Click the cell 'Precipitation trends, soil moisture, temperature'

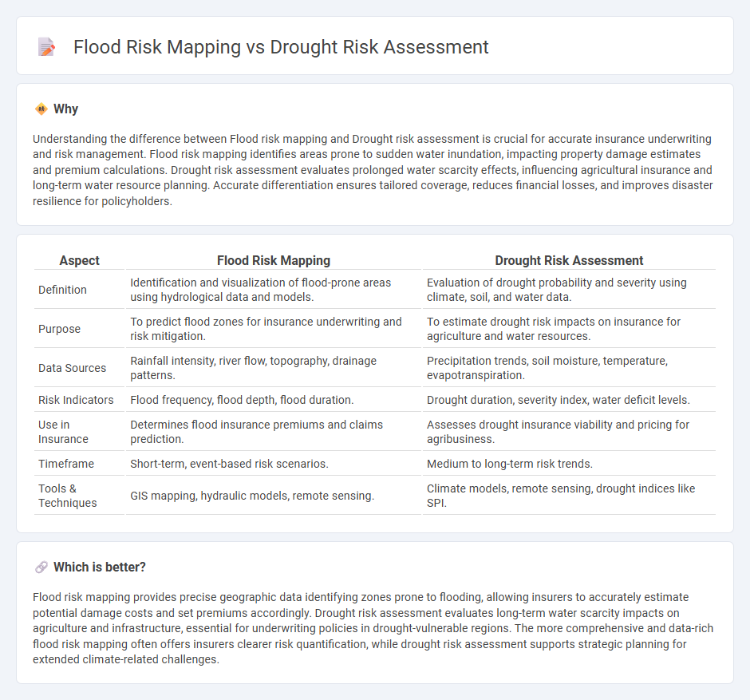coord(569,368)
